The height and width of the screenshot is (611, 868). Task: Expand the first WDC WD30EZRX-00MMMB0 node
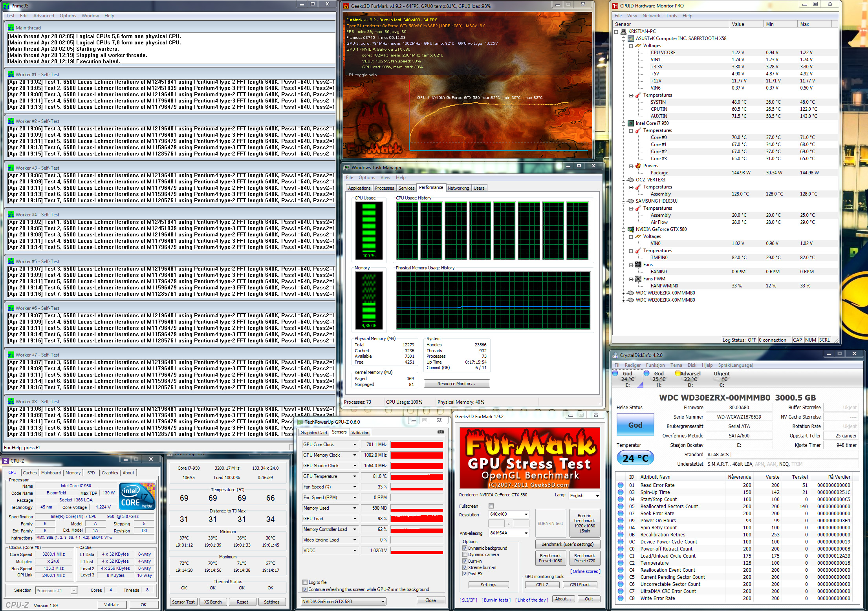[623, 293]
